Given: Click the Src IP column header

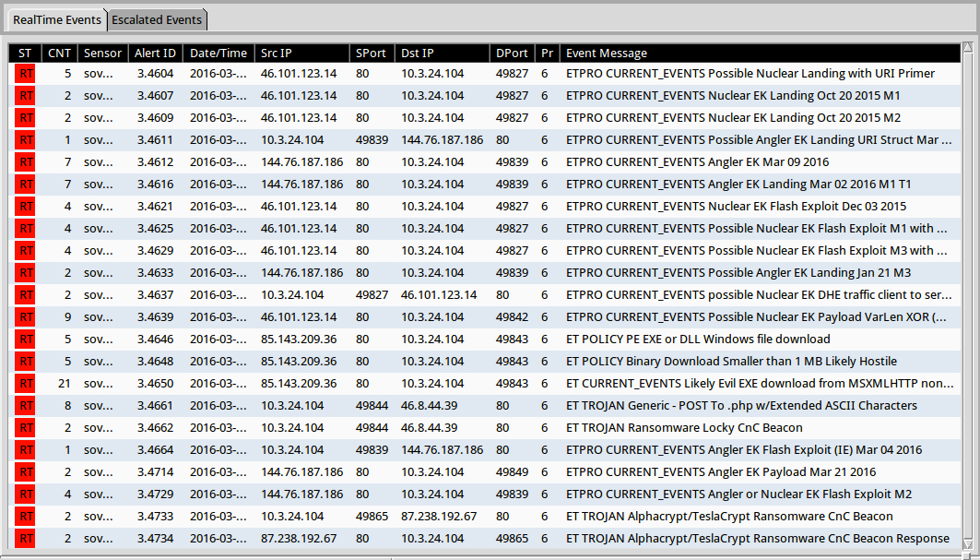Looking at the screenshot, I should coord(280,54).
